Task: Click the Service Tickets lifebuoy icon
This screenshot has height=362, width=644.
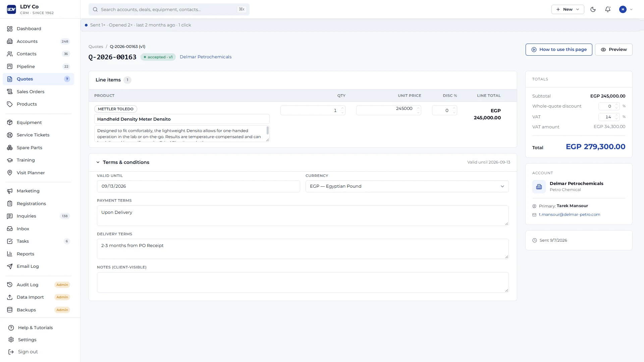Action: click(10, 135)
